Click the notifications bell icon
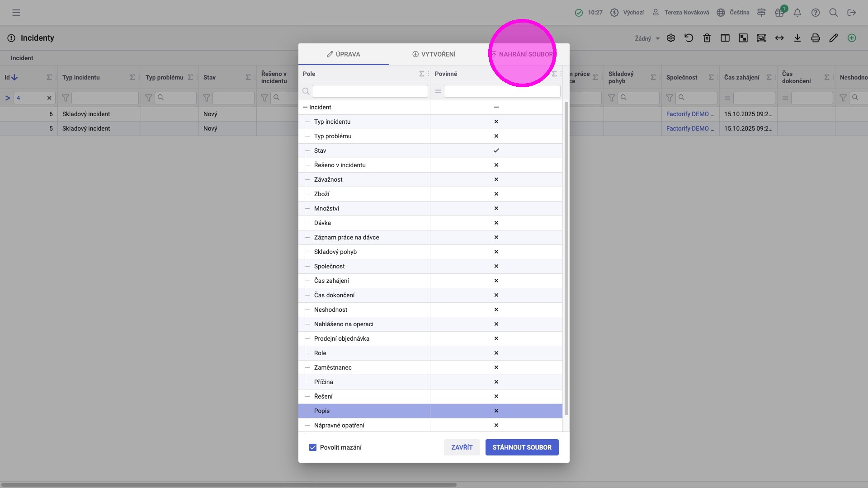The width and height of the screenshot is (868, 488). click(797, 13)
